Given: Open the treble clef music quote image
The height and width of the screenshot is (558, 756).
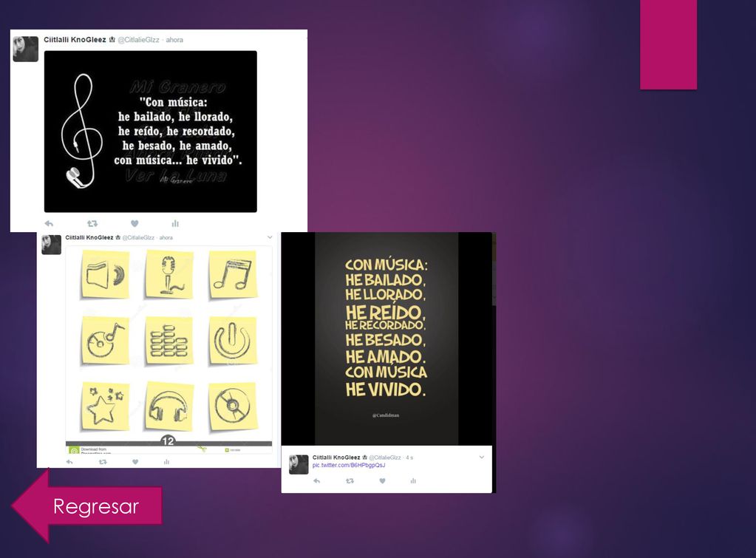Looking at the screenshot, I should (151, 131).
